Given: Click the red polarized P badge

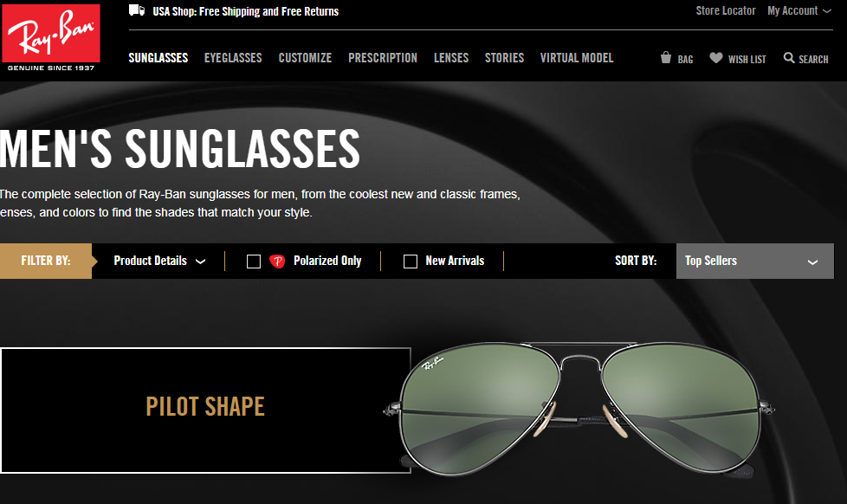Looking at the screenshot, I should [277, 262].
